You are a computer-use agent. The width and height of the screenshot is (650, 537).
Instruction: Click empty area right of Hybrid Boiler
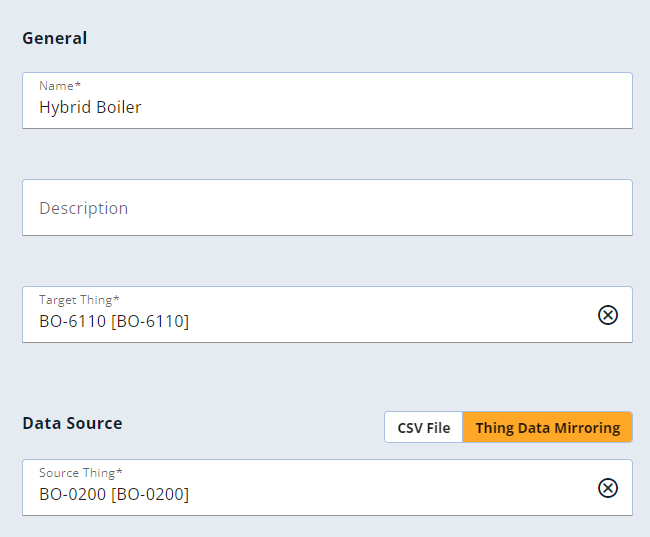pos(386,107)
